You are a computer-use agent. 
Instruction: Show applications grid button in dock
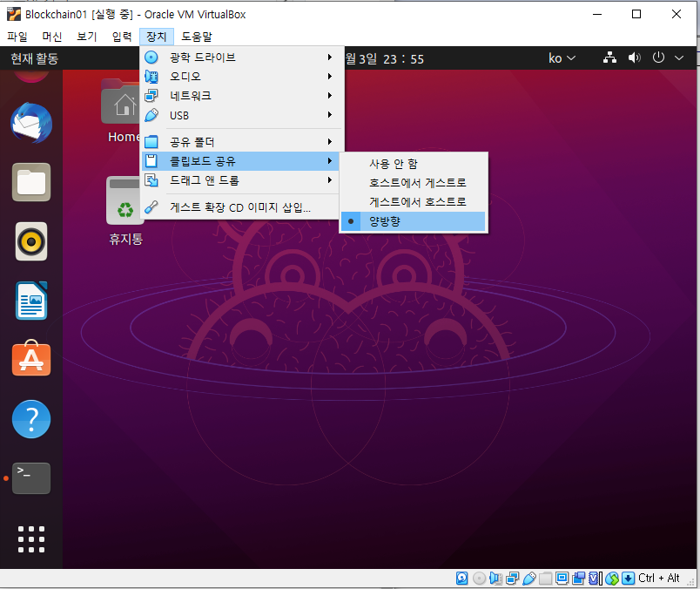[x=31, y=539]
